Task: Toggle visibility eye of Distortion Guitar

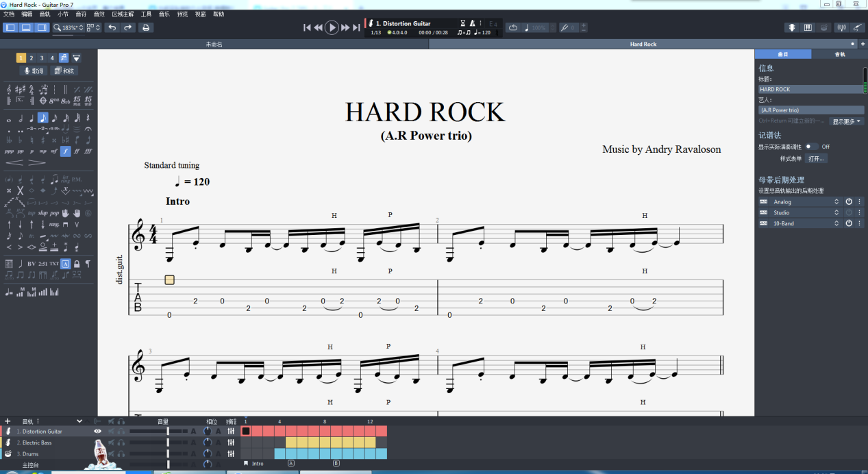Action: pyautogui.click(x=97, y=432)
